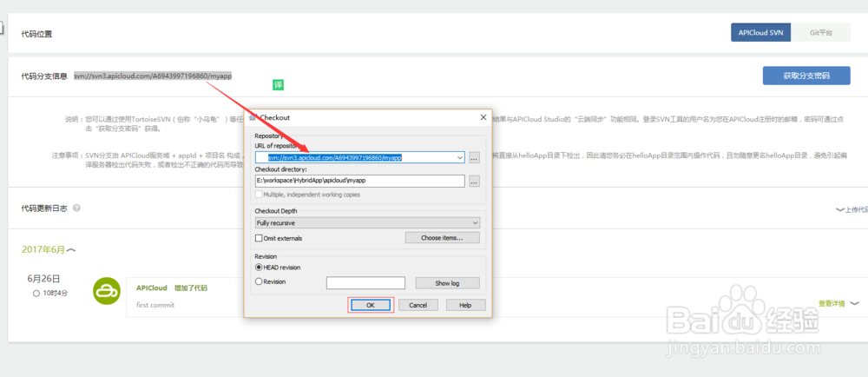Click the 10时4分 clock icon
This screenshot has width=868, height=377.
coord(36,294)
